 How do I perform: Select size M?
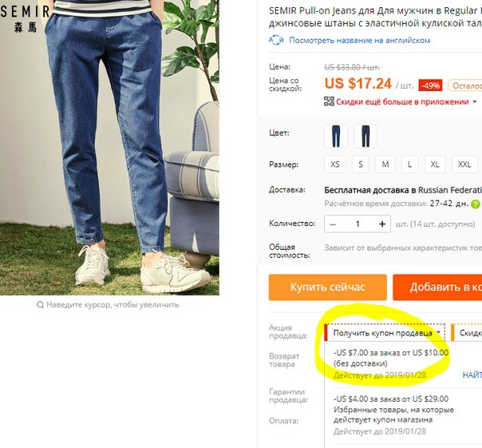[x=385, y=165]
